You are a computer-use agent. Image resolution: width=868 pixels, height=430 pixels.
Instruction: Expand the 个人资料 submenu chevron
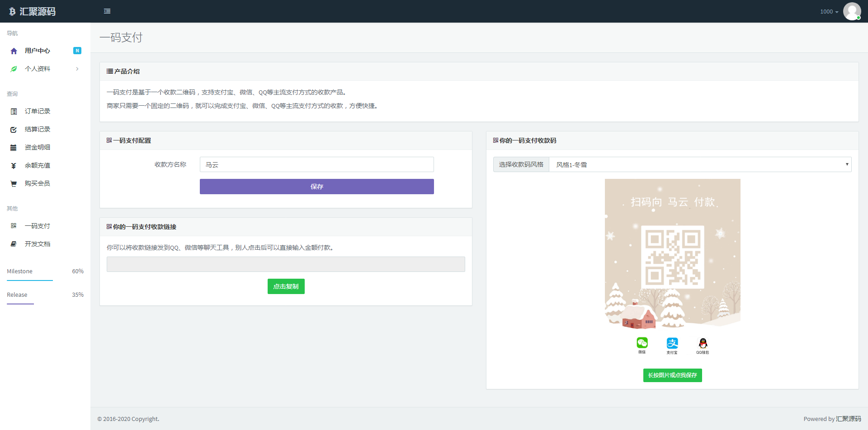(77, 69)
